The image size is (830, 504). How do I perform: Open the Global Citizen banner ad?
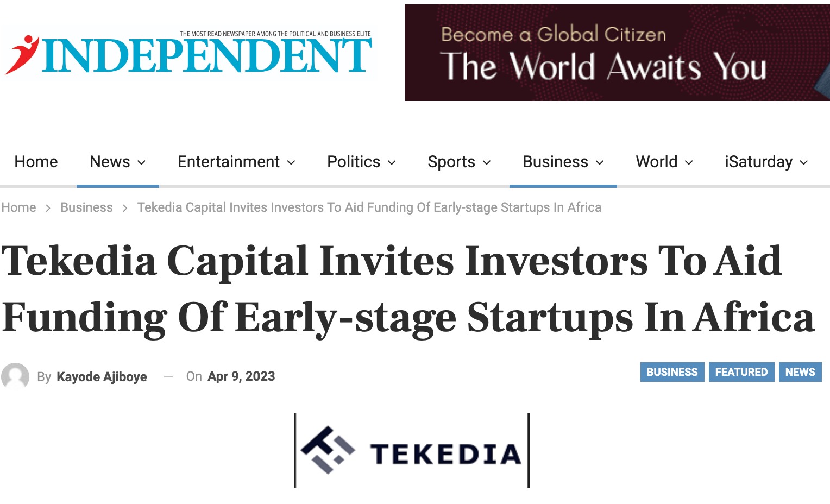tap(617, 53)
